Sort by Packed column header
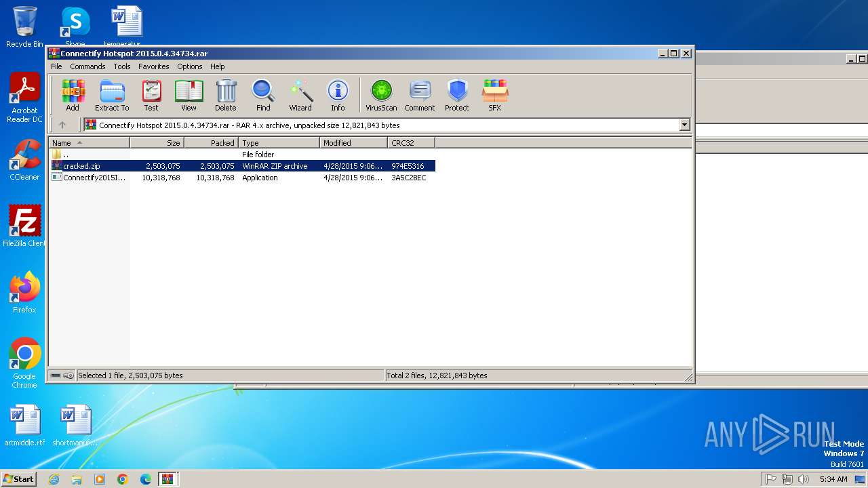The height and width of the screenshot is (488, 868). (211, 143)
